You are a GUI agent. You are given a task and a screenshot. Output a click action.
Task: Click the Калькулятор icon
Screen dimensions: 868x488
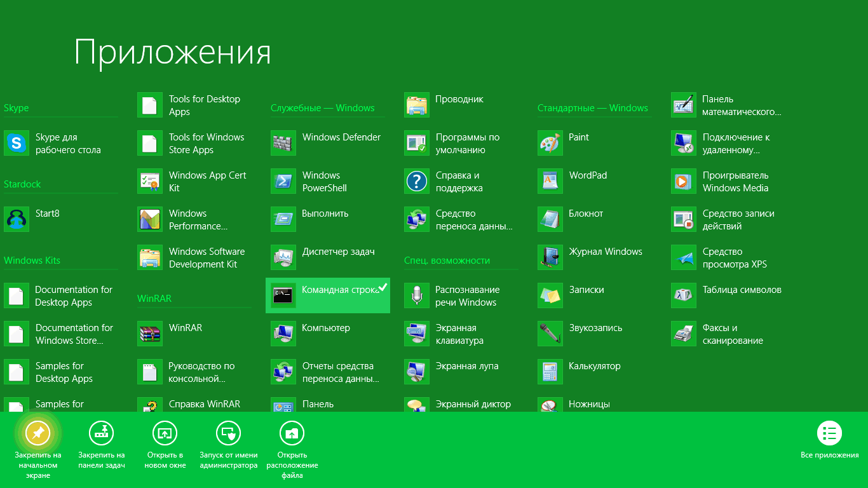550,372
